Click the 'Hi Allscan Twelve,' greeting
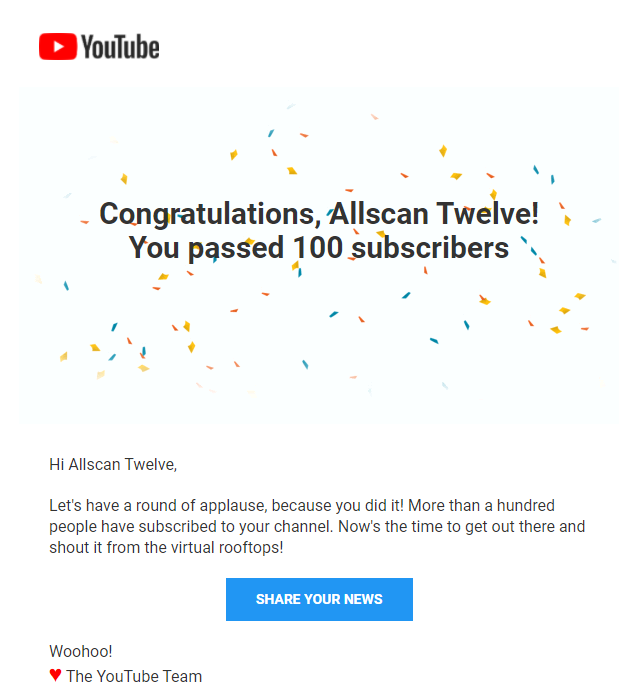This screenshot has width=636, height=695. (x=113, y=465)
